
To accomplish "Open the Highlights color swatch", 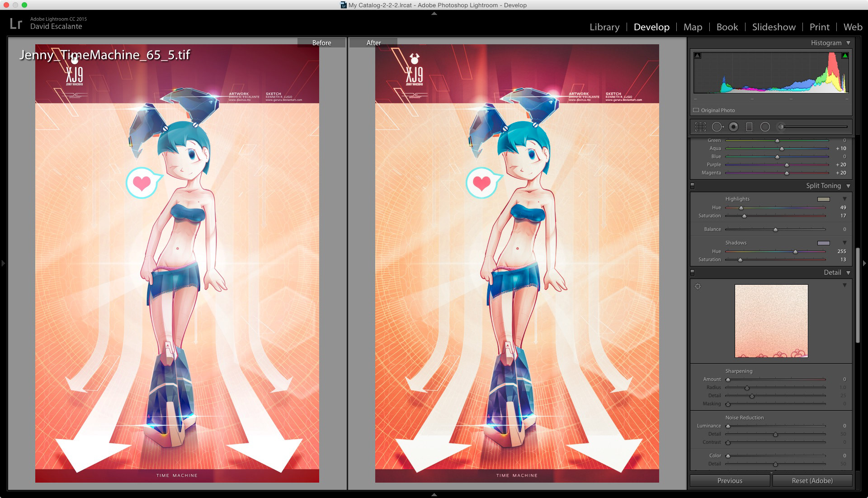I will 824,199.
